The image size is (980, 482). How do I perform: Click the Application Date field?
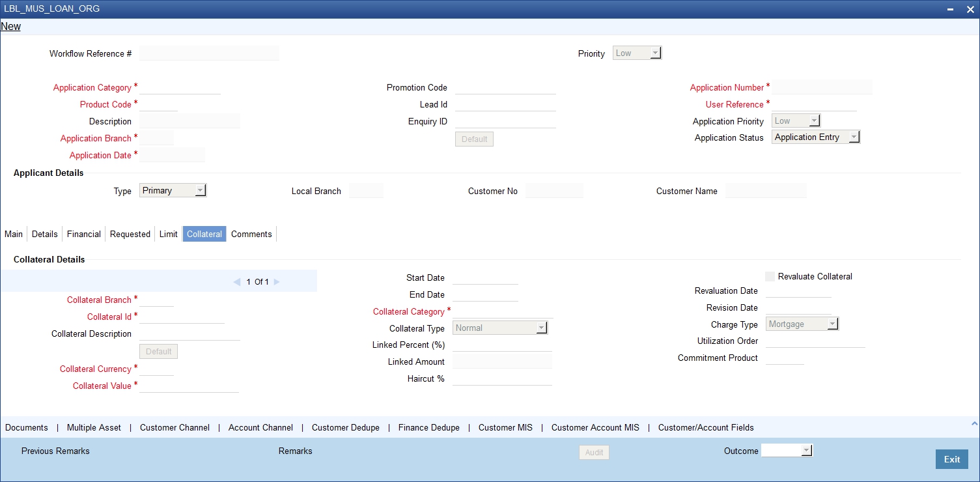click(172, 155)
